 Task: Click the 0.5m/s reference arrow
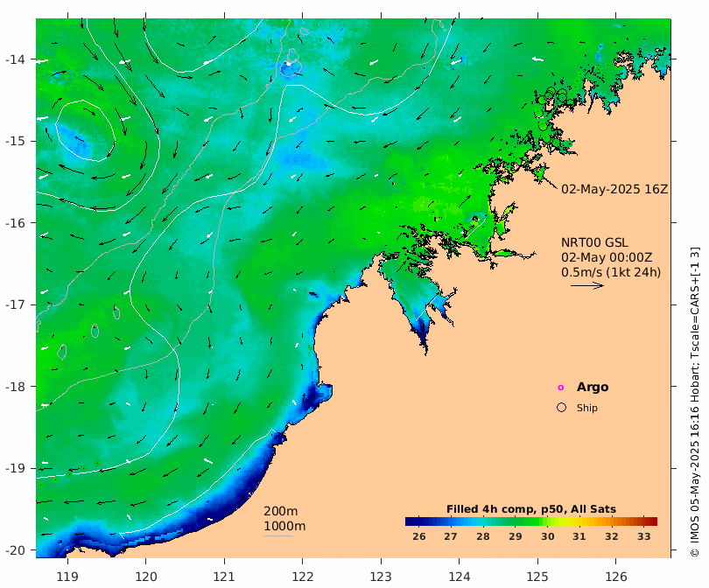[x=587, y=285]
